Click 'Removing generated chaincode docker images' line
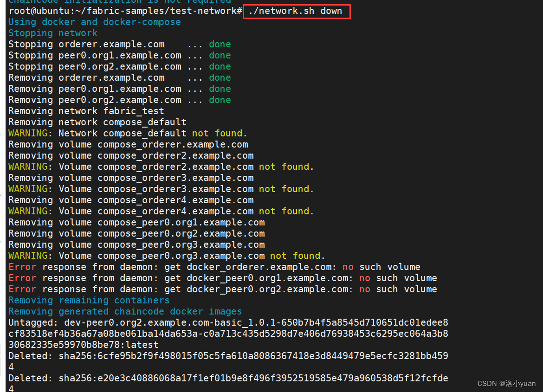This screenshot has height=392, width=543. [125, 311]
